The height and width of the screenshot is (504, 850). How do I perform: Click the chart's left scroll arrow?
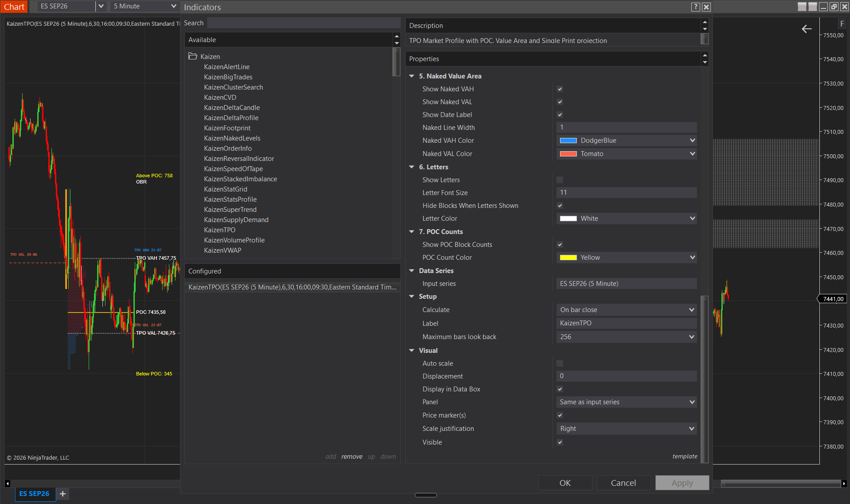[x=8, y=484]
